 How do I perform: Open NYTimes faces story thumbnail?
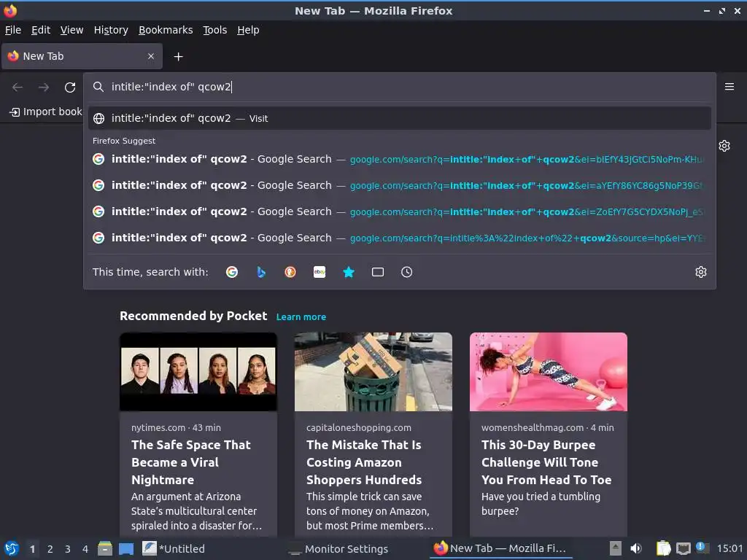point(198,372)
